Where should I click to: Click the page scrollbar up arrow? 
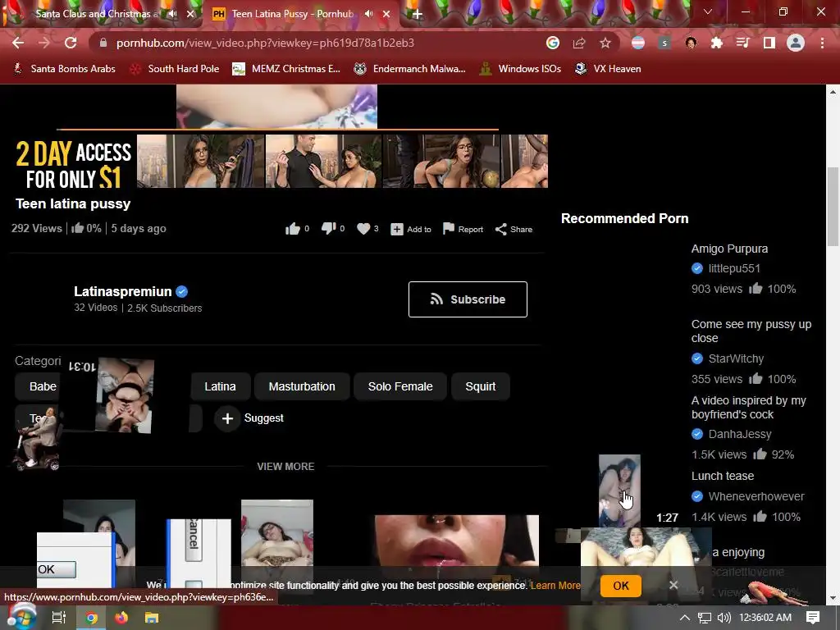pyautogui.click(x=833, y=92)
